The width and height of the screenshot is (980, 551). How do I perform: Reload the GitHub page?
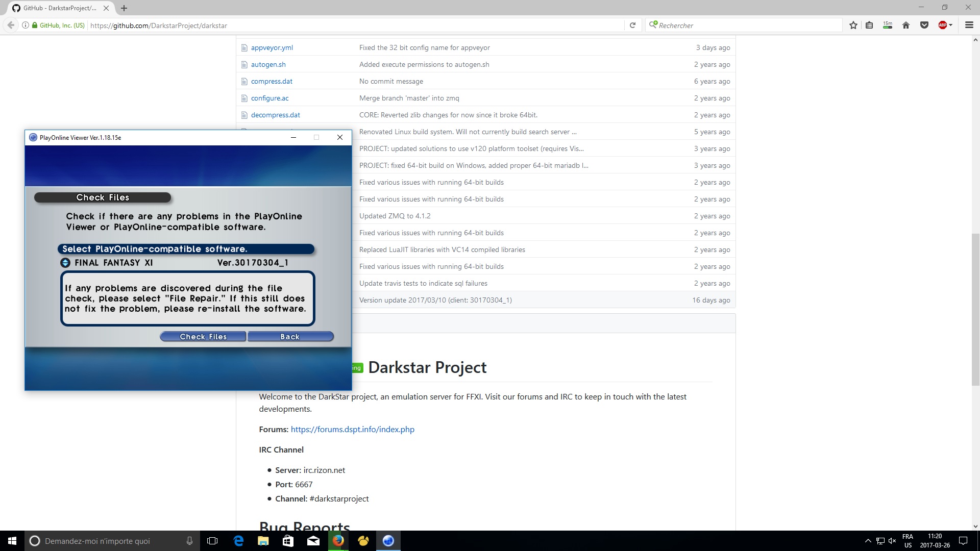632,25
